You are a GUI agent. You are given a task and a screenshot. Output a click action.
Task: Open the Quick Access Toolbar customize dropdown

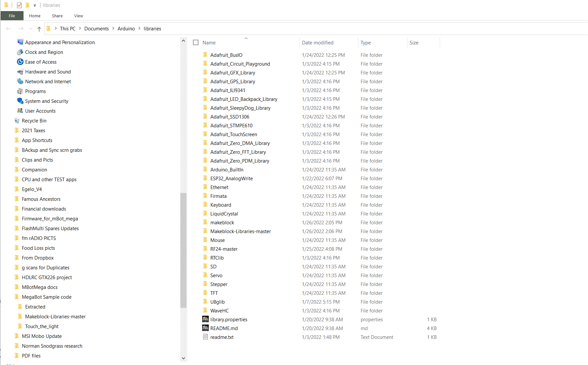coord(35,6)
